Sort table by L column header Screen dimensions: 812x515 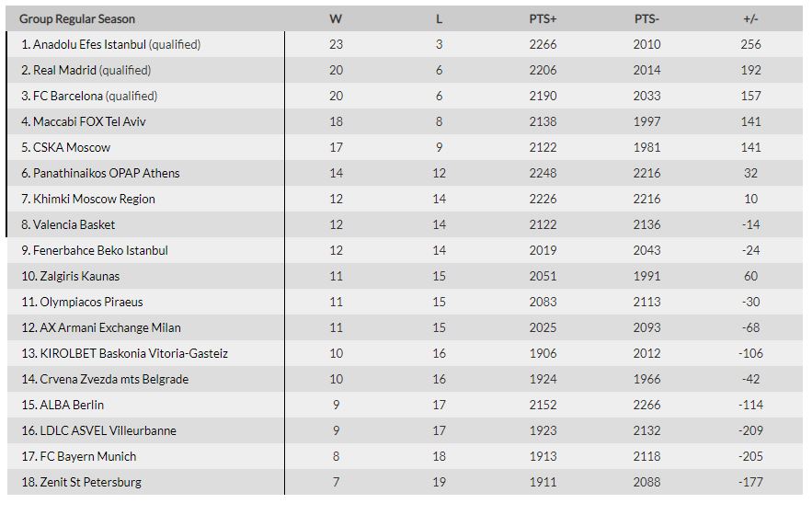439,18
